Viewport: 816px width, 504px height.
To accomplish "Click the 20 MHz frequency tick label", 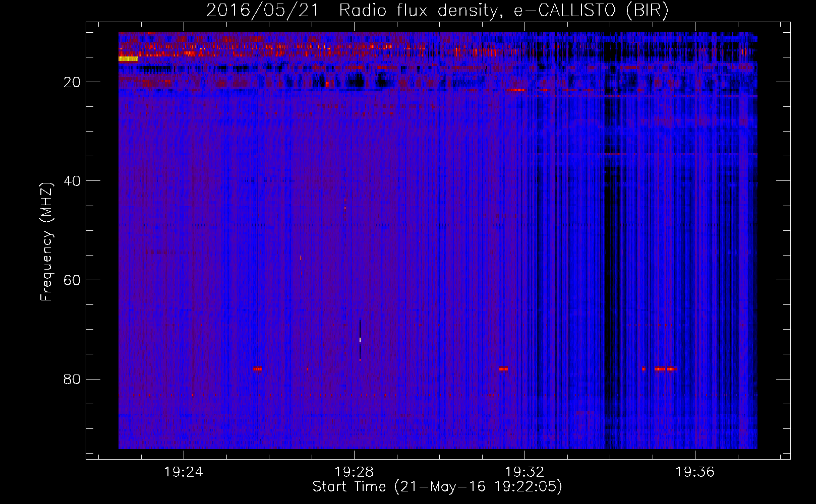I will point(72,82).
